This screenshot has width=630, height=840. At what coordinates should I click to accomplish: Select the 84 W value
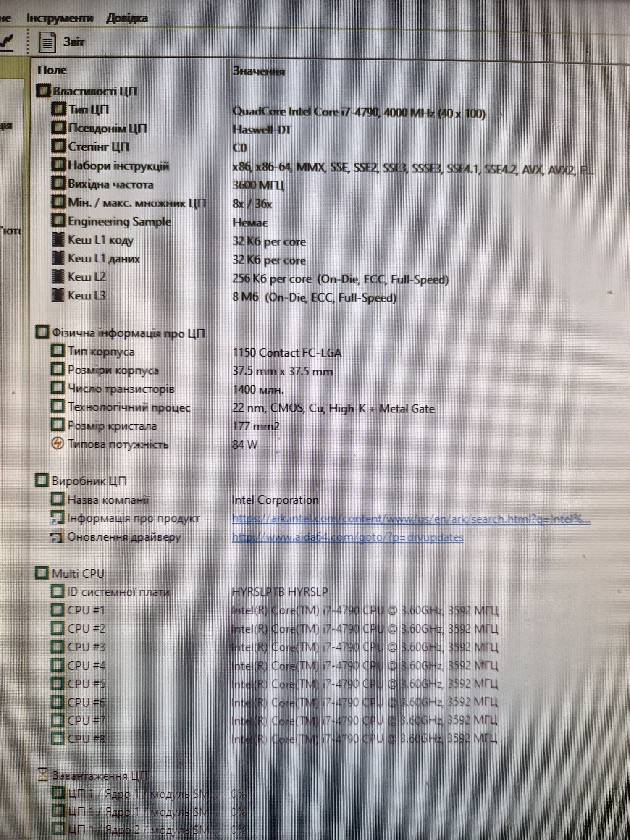(245, 444)
